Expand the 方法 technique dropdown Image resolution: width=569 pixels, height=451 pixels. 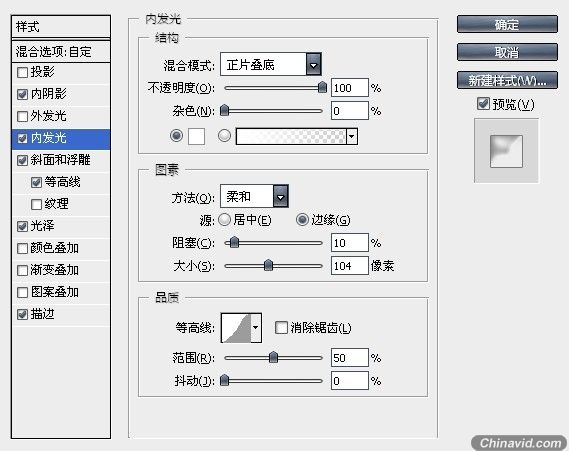(254, 196)
